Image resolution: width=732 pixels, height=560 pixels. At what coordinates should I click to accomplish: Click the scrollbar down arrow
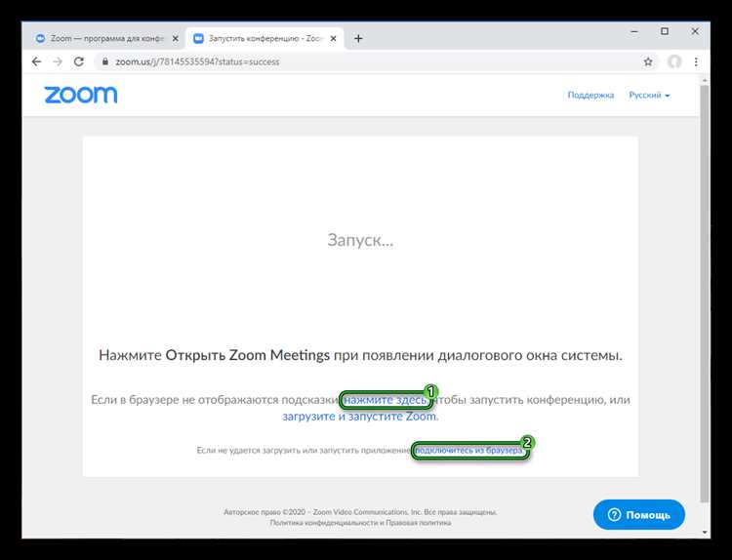(x=705, y=533)
